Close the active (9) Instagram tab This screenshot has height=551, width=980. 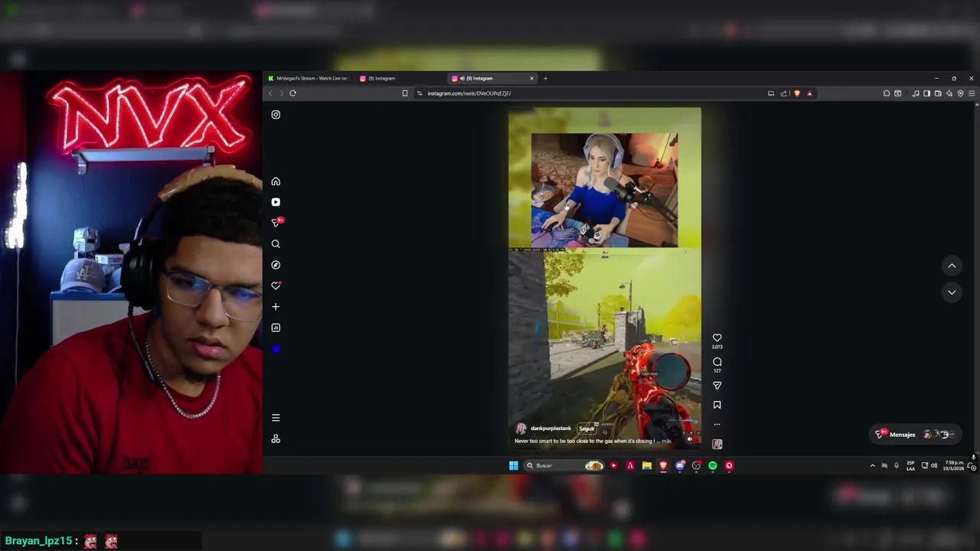click(531, 78)
